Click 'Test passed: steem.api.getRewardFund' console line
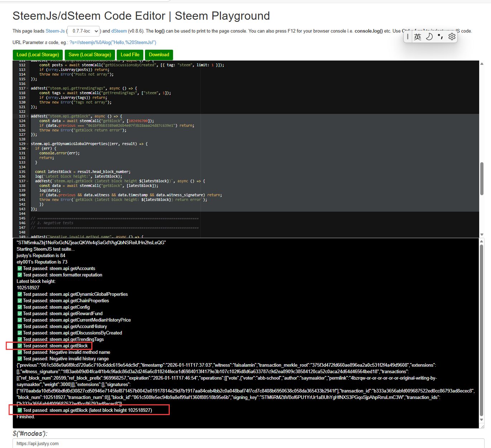This screenshot has height=448, width=491. click(x=60, y=314)
